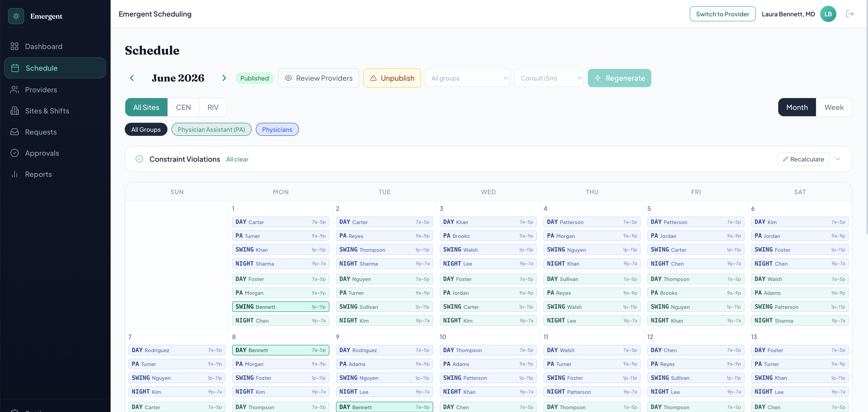Open PA Adams shift on June 10
Screen dimensions: 868x412
(x=488, y=364)
